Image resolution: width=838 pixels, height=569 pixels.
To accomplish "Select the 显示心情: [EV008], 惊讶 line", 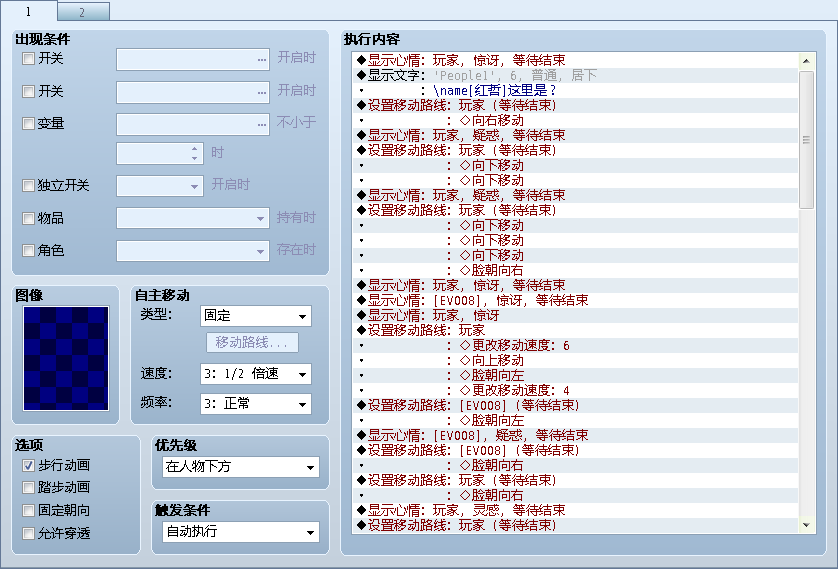I will [576, 300].
